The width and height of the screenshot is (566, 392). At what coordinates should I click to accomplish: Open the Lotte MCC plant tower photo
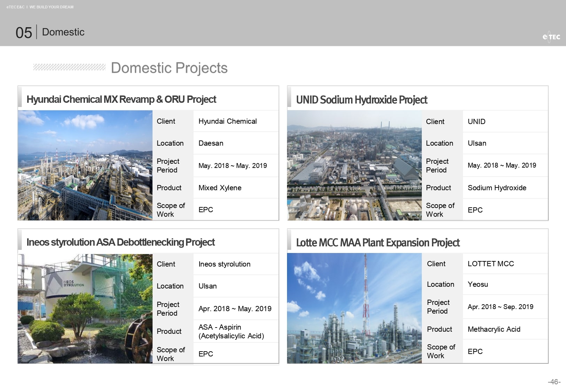point(354,308)
